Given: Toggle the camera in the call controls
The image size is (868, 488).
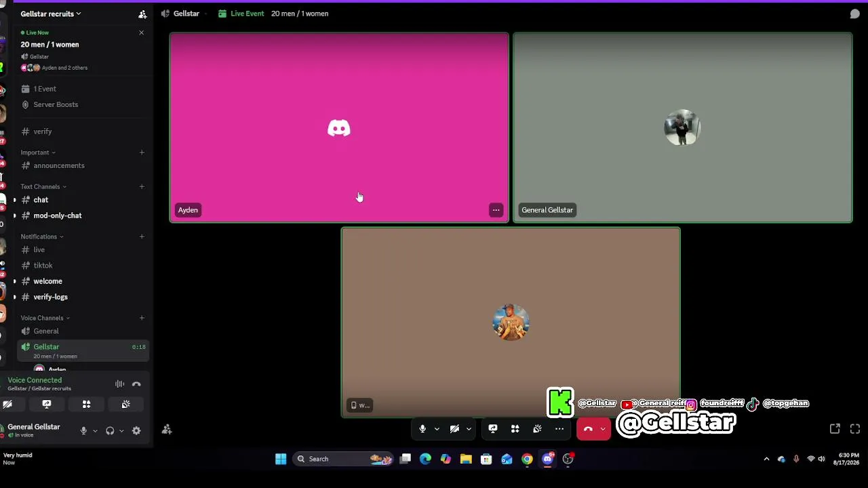Looking at the screenshot, I should point(454,429).
